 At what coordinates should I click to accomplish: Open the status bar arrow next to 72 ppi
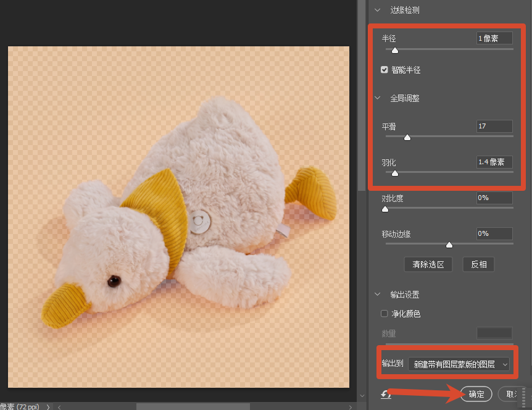[48, 407]
